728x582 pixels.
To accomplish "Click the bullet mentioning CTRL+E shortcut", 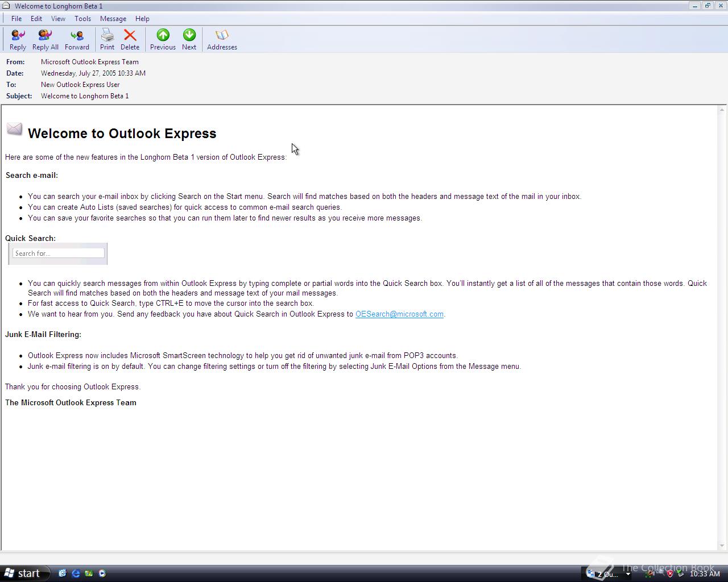I will (171, 303).
